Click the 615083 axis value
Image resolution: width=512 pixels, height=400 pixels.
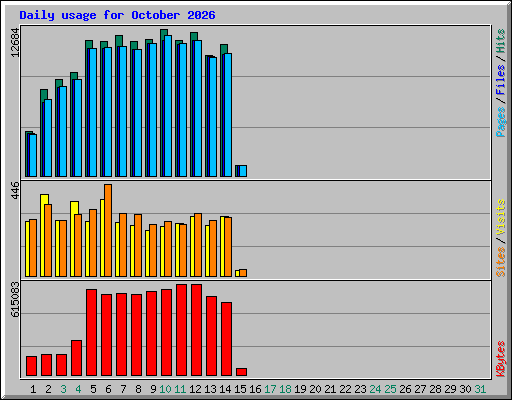click(x=15, y=299)
